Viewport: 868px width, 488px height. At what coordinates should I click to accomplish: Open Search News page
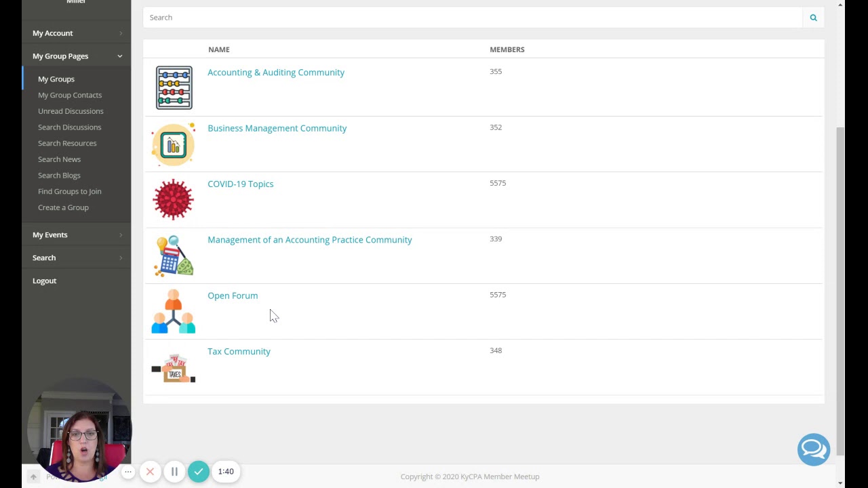59,159
